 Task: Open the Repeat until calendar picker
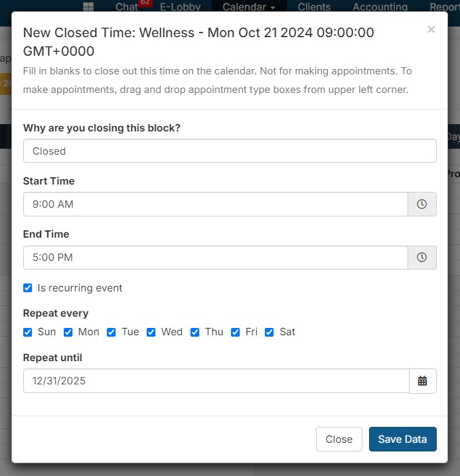coord(422,381)
